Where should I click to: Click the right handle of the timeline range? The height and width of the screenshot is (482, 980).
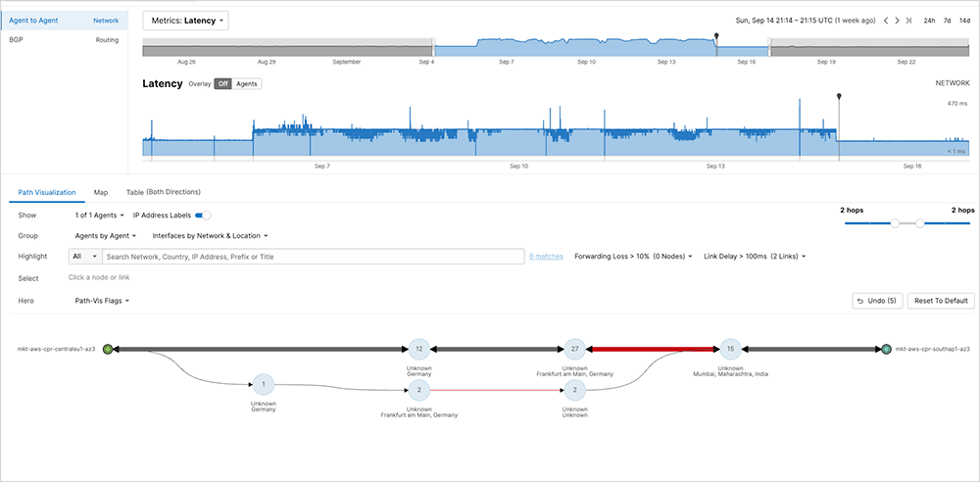click(x=770, y=47)
